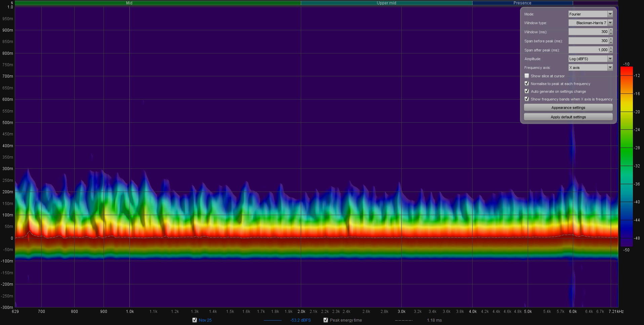This screenshot has height=325, width=644.
Task: Decrease Span after peak with down arrow
Action: [611, 51]
